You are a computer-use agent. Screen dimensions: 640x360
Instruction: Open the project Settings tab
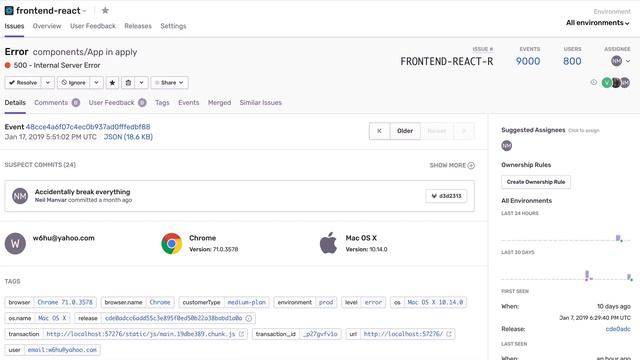pos(173,26)
